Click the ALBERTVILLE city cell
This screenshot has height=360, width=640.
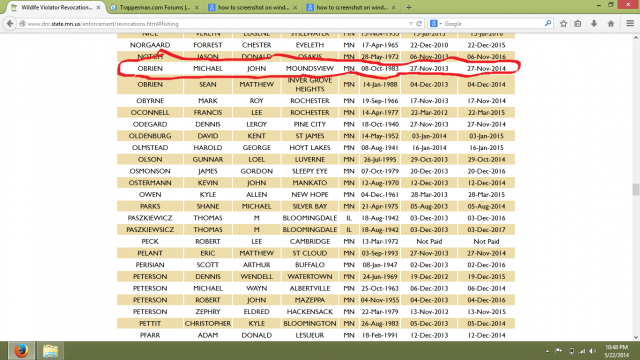(x=310, y=288)
